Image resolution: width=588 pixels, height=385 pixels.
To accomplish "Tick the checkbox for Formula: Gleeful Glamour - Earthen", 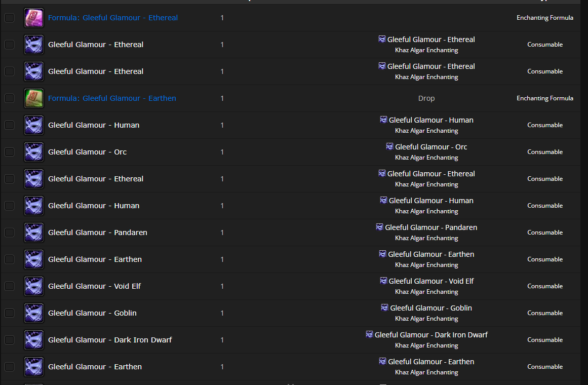I will point(10,98).
